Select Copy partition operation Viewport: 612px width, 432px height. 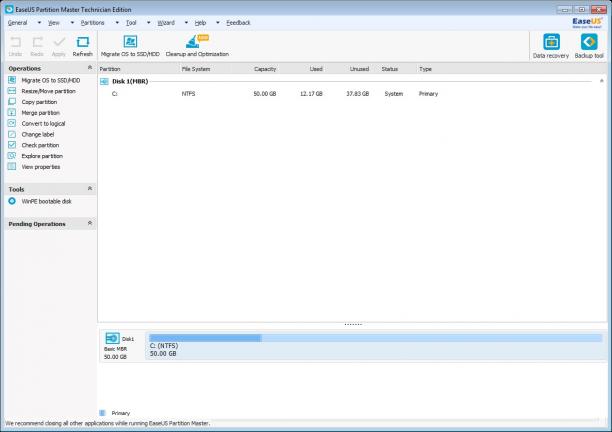point(39,102)
